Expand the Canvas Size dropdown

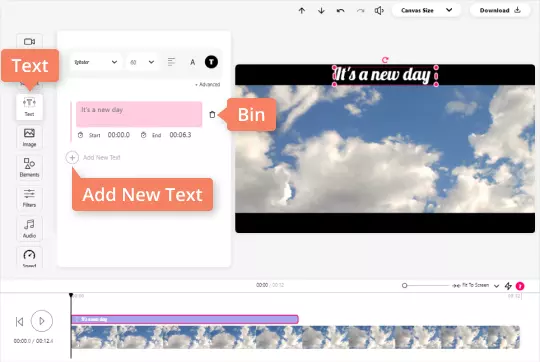pos(426,10)
